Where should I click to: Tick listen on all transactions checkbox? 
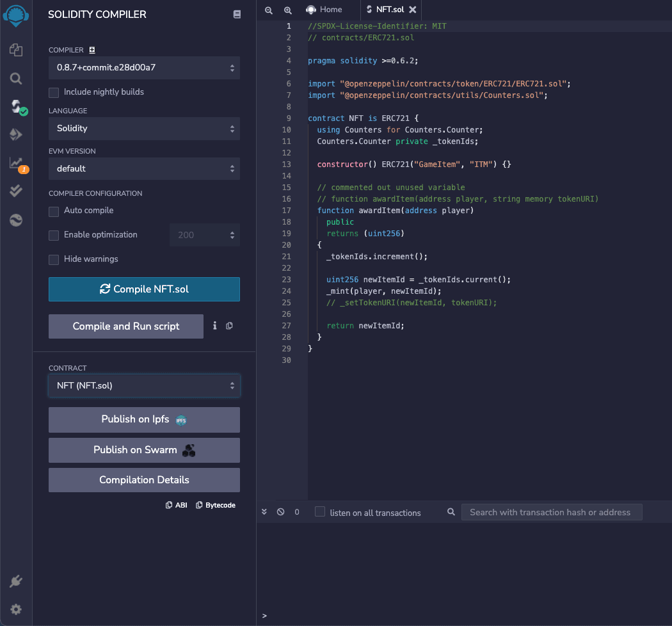[320, 512]
